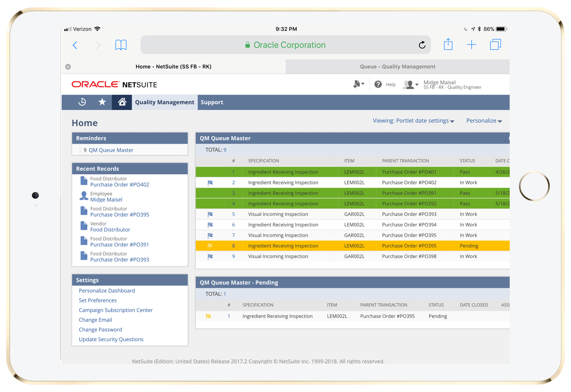Open Personalize Dashboard setting
571x392 pixels.
point(107,291)
